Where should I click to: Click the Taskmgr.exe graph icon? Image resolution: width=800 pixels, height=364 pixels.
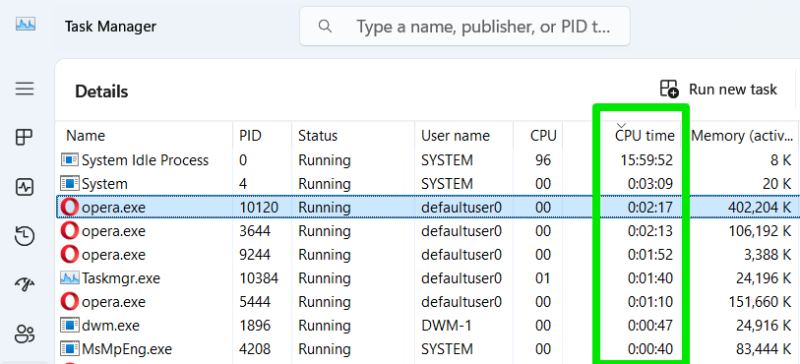point(69,278)
